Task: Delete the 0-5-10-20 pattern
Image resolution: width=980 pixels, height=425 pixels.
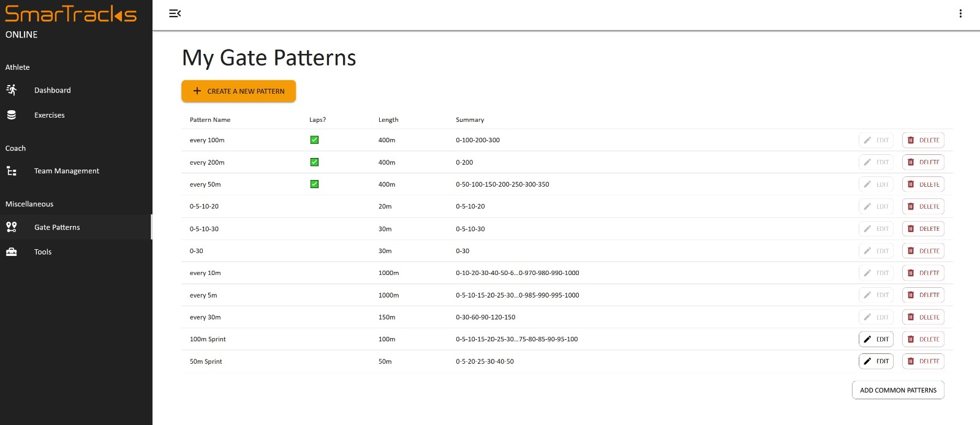Action: coord(922,207)
